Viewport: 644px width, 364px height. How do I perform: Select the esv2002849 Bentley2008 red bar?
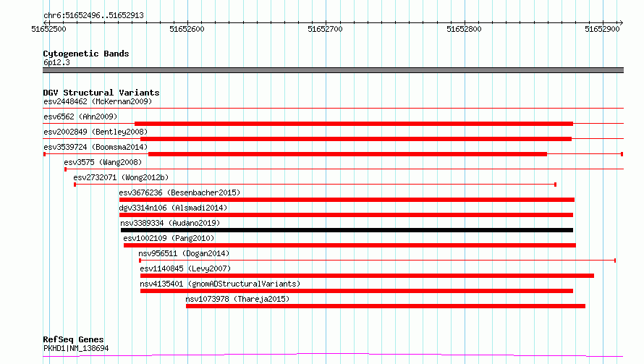coord(356,139)
